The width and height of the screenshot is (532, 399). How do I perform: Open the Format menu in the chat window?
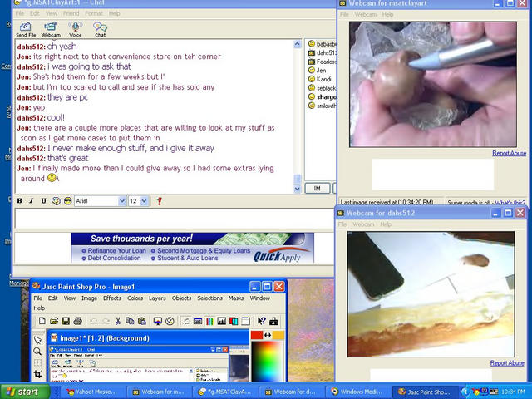94,13
